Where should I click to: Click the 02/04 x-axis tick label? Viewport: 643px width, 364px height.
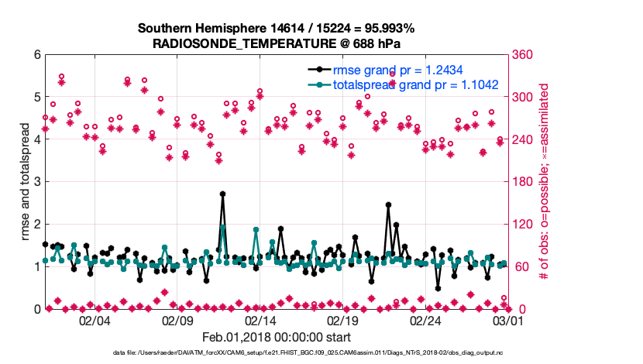pos(95,320)
